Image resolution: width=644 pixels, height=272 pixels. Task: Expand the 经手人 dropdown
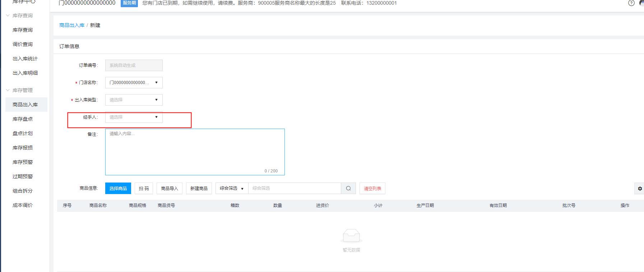[134, 117]
